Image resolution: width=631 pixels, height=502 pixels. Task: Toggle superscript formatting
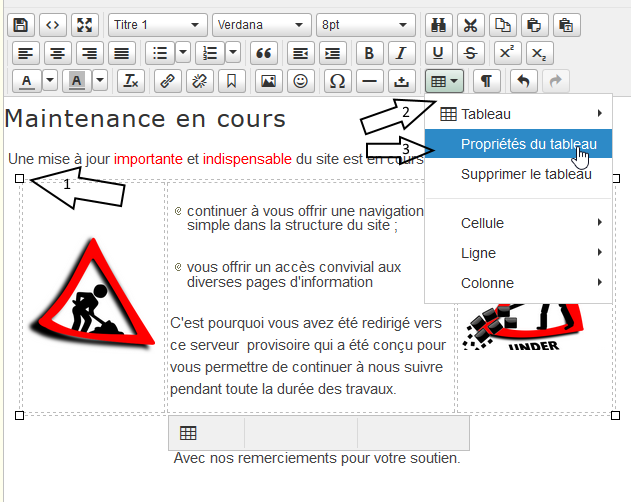[x=507, y=53]
